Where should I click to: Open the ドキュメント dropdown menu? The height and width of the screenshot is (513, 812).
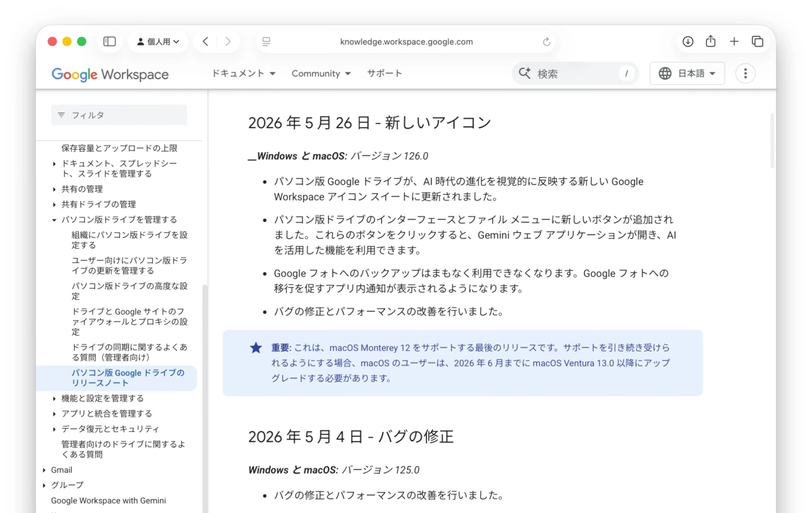pos(244,74)
